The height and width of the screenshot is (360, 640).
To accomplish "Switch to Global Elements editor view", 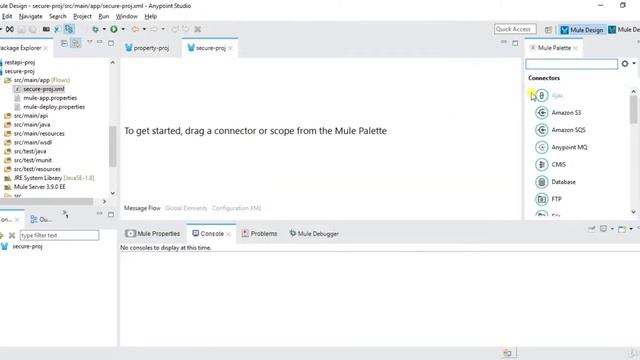I will pyautogui.click(x=186, y=208).
